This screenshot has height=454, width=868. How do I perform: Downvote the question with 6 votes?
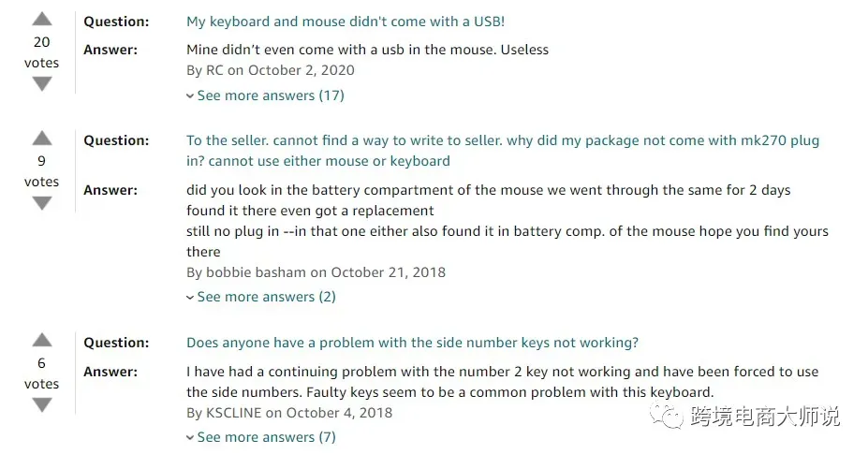[42, 405]
